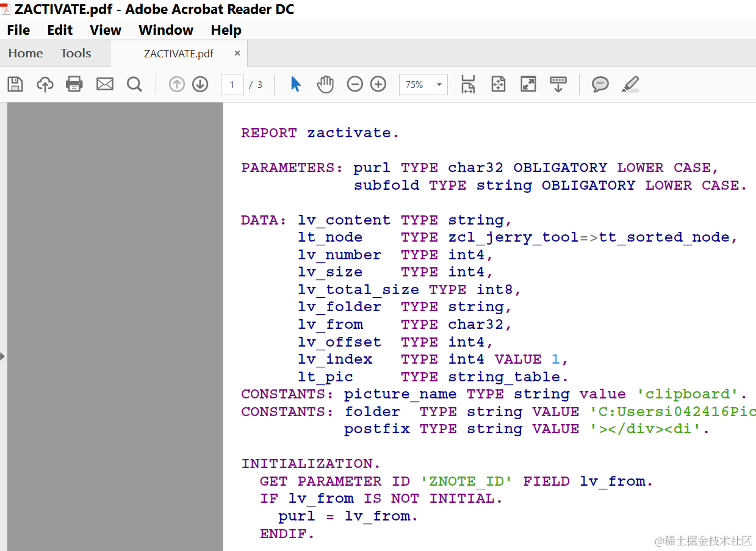Click the Save file icon
Screen dimensions: 756x551
click(x=15, y=84)
